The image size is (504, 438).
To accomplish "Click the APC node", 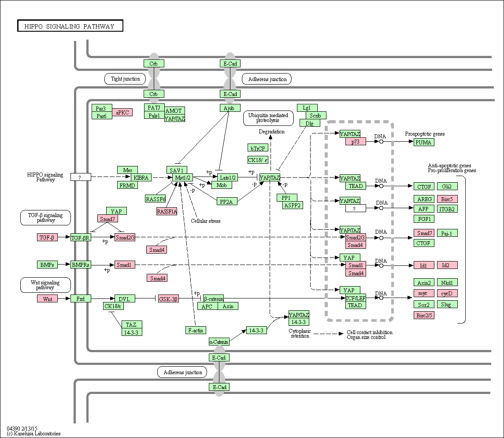I will 208,306.
